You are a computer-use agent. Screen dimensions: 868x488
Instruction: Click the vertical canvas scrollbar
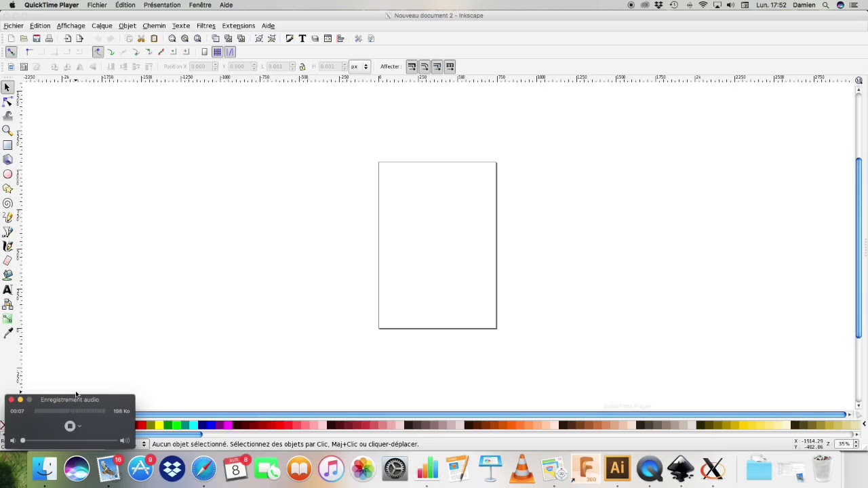(x=859, y=247)
